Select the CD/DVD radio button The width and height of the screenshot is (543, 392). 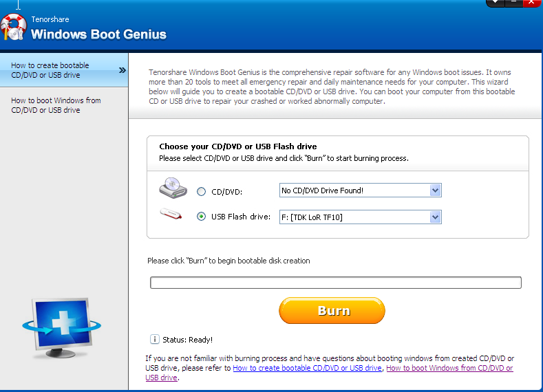click(201, 191)
